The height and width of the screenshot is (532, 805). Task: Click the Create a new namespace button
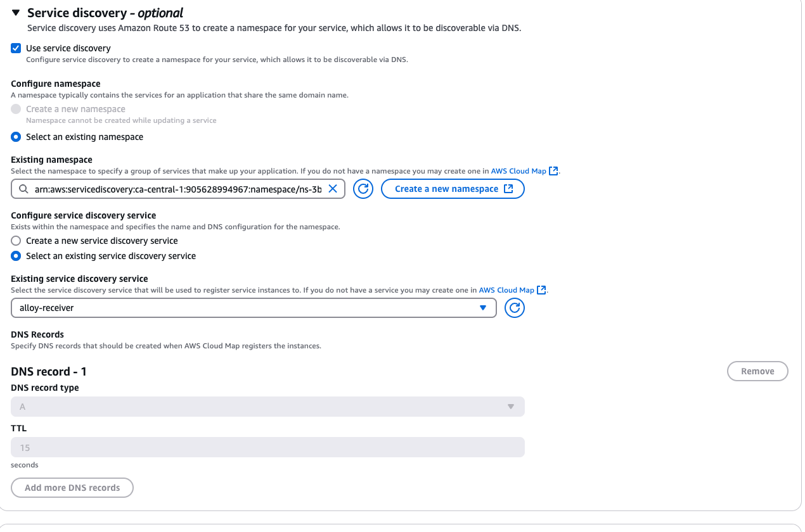pos(453,188)
